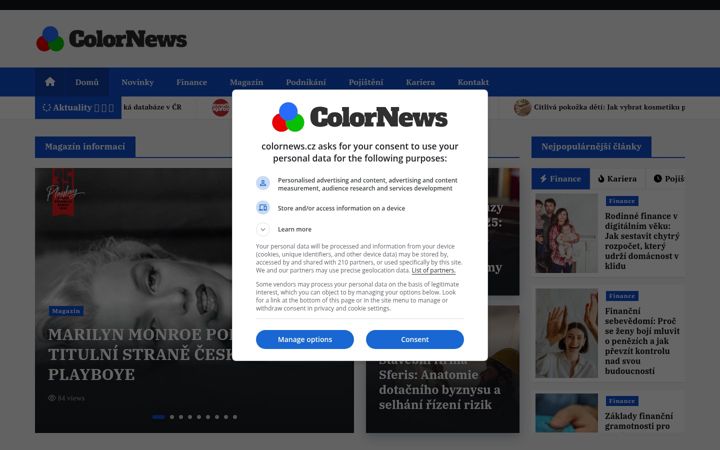The width and height of the screenshot is (720, 450).
Task: Click the Nejpopulárnější články heading
Action: coord(591,146)
